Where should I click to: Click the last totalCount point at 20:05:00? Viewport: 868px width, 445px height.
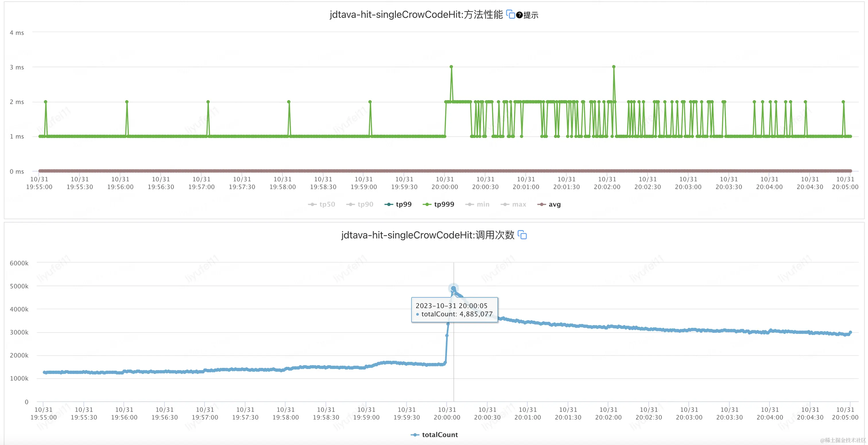tap(850, 333)
